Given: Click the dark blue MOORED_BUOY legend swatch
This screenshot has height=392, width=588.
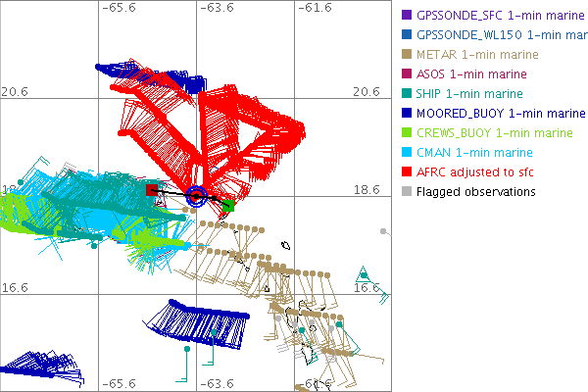Looking at the screenshot, I should pos(406,113).
